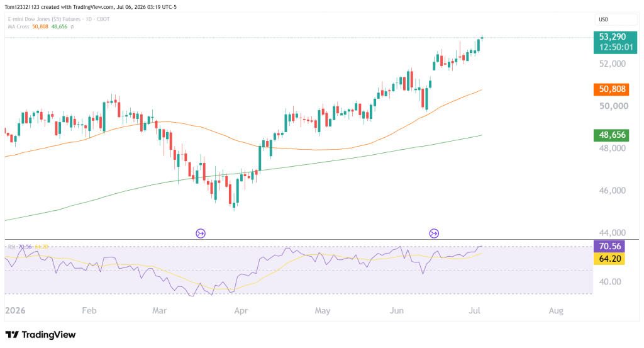Click the 64.20 value in the RSI legend

click(x=42, y=247)
